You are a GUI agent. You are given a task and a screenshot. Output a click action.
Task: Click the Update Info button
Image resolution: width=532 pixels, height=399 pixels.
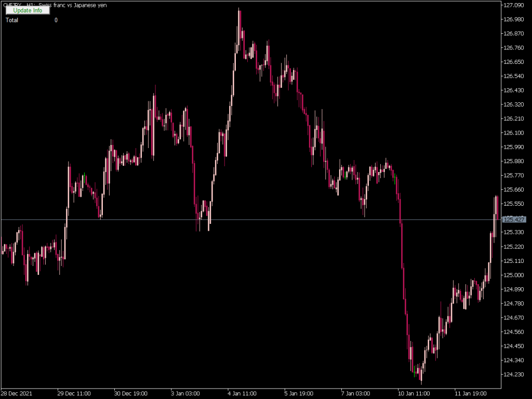tap(27, 10)
